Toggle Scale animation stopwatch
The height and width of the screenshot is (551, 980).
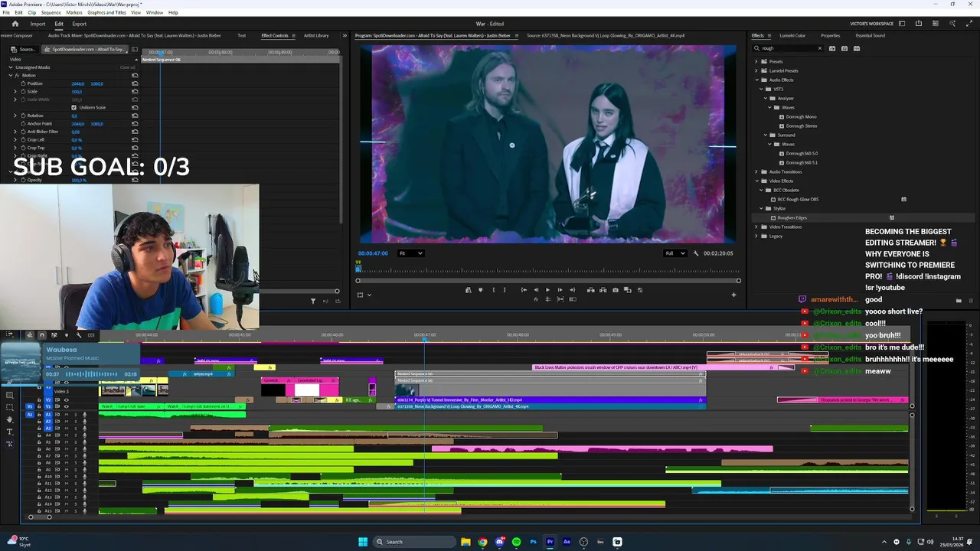[x=24, y=91]
